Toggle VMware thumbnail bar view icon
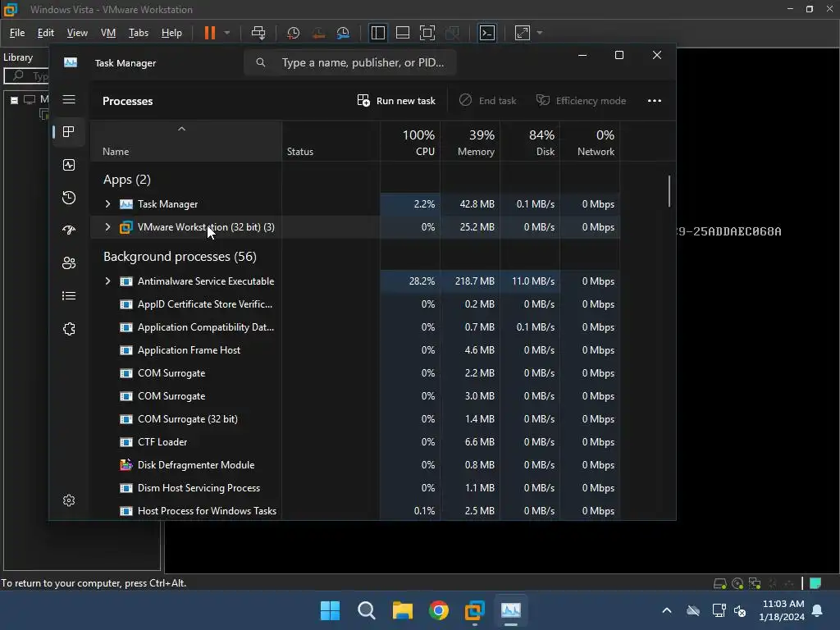The height and width of the screenshot is (630, 840). (402, 33)
